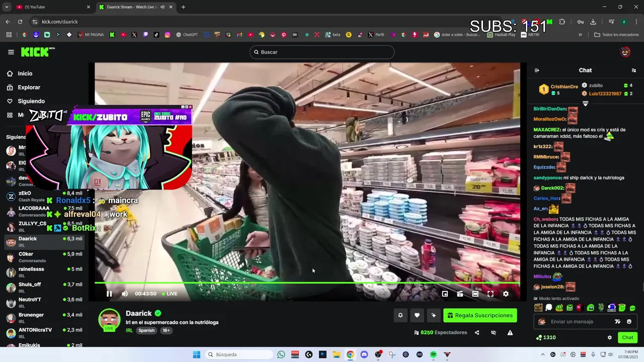Share the stream via share icon

click(x=477, y=332)
